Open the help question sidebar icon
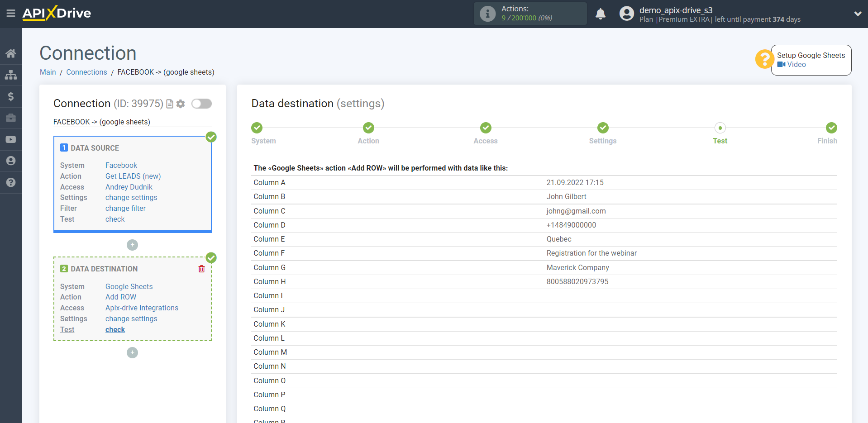Viewport: 868px width, 423px height. (11, 182)
